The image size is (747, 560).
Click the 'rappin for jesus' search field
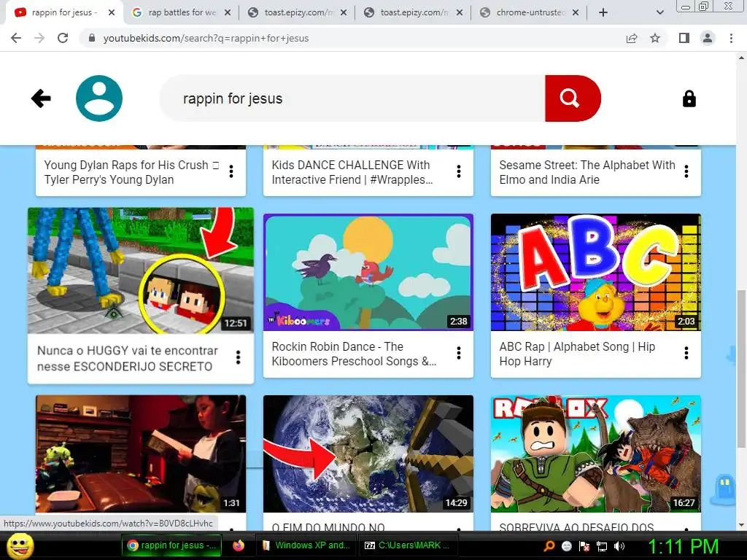click(352, 98)
